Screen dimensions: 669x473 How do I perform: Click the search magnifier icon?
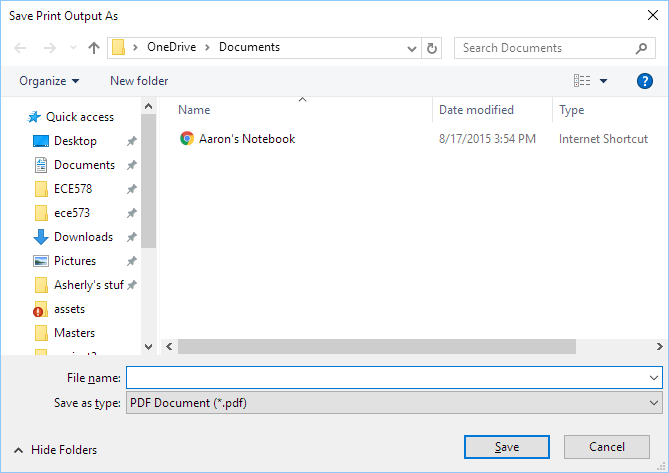641,48
